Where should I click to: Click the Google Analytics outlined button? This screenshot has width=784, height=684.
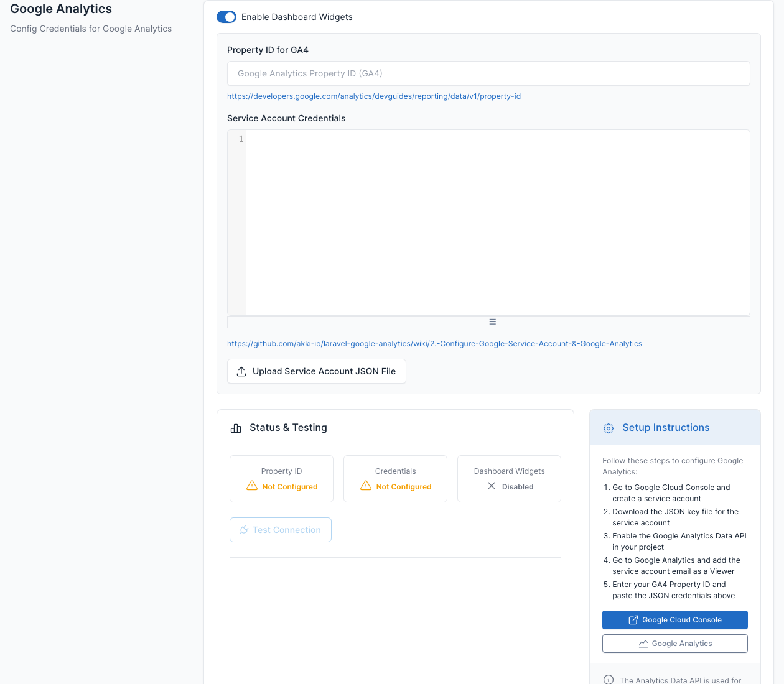675,644
